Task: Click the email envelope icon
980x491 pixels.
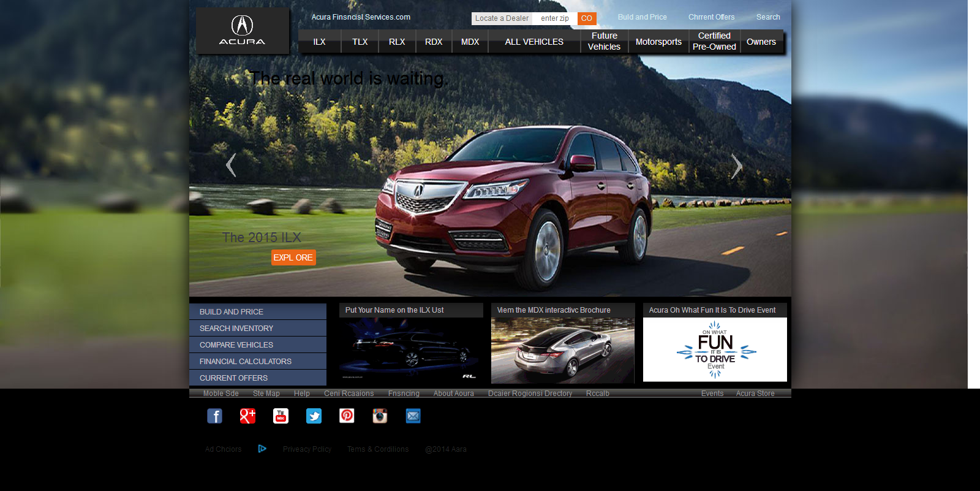Action: click(413, 416)
